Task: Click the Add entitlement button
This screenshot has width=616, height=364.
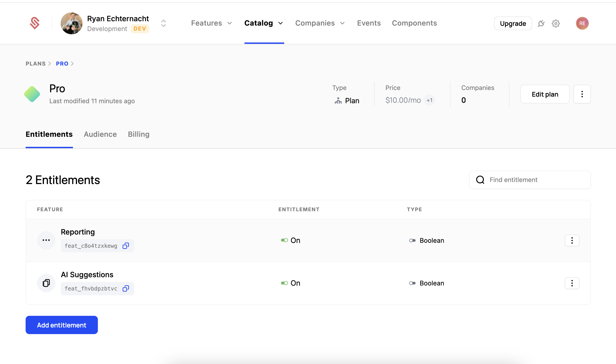Action: pos(62,325)
